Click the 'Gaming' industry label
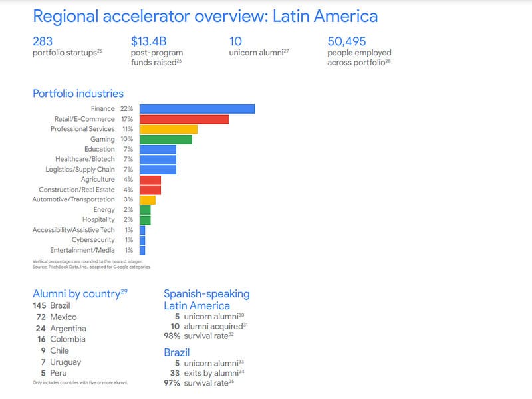The width and height of the screenshot is (532, 399). coord(102,139)
